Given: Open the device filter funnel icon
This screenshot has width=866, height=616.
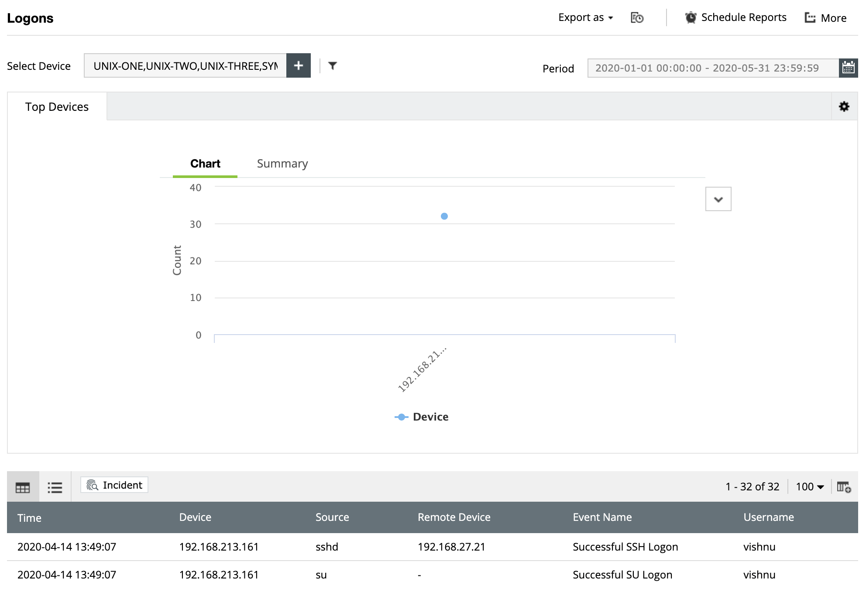Looking at the screenshot, I should coord(333,66).
